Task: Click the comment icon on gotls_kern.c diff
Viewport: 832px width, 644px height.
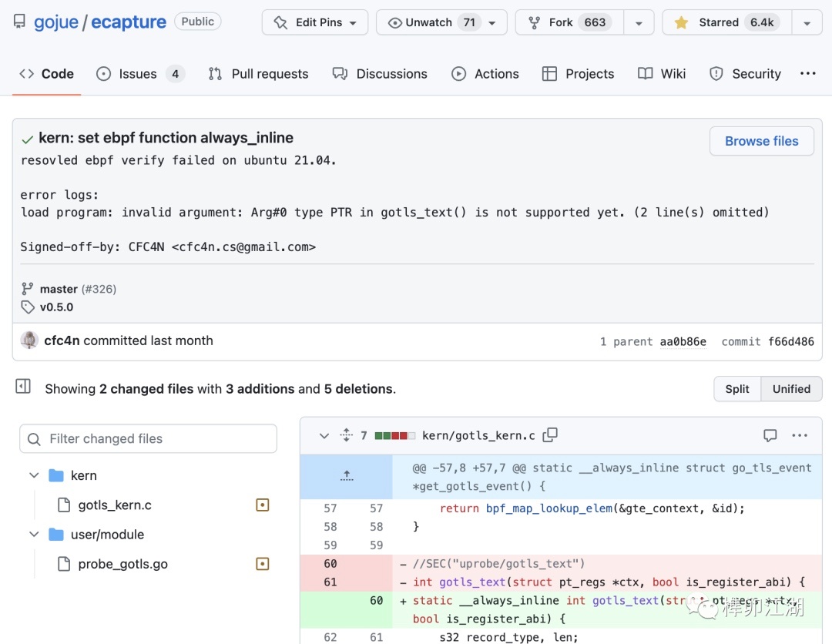Action: 770,435
